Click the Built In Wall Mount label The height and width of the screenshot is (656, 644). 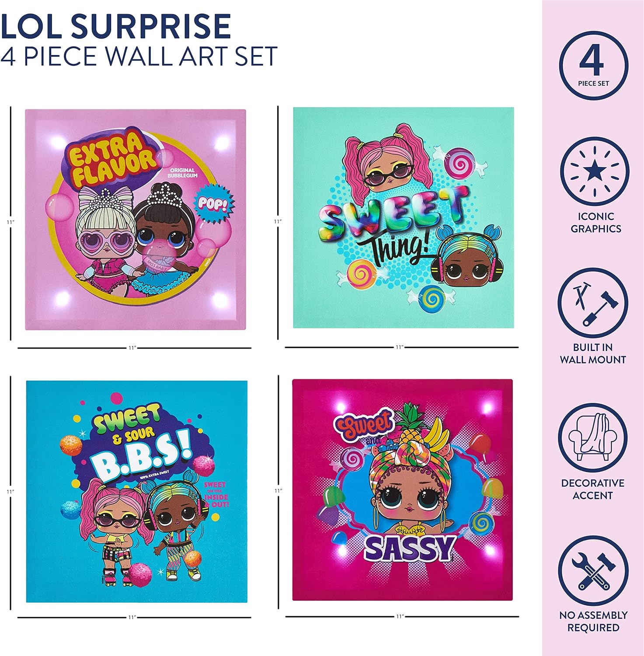[593, 353]
